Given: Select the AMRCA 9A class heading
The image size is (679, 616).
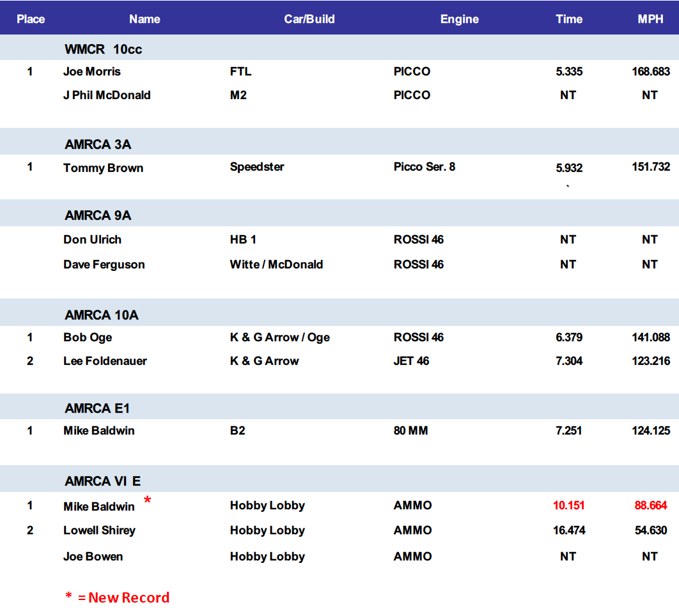Looking at the screenshot, I should click(98, 215).
